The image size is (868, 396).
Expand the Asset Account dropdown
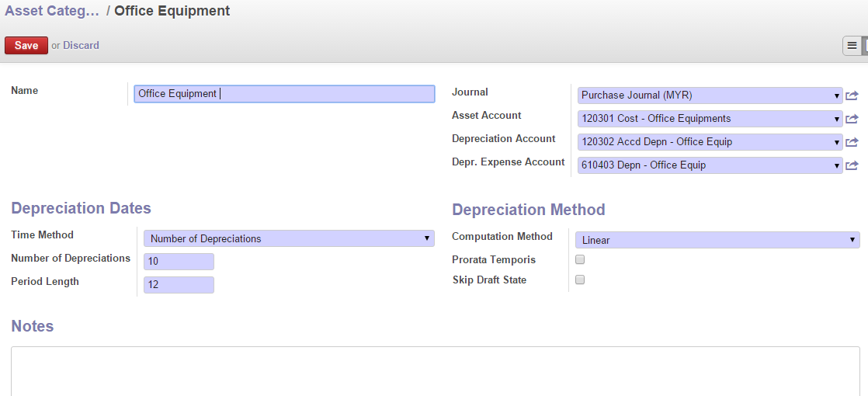[710, 119]
